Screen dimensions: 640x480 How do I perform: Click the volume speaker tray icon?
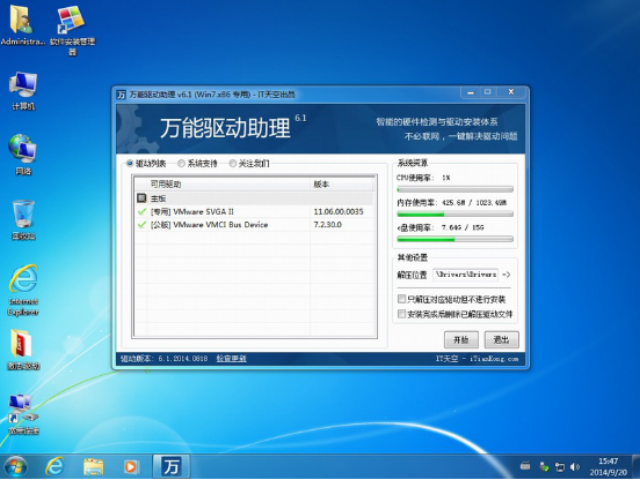click(575, 467)
